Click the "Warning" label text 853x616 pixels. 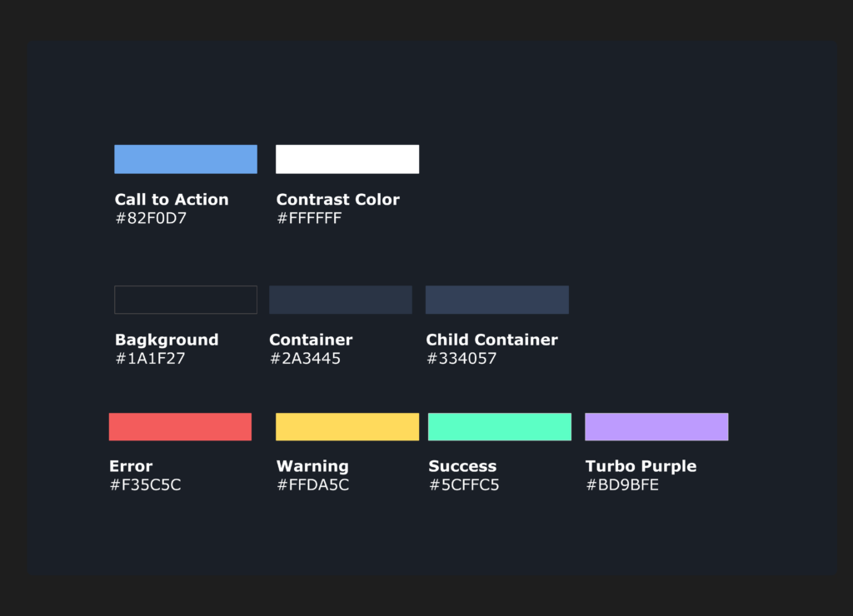point(312,466)
